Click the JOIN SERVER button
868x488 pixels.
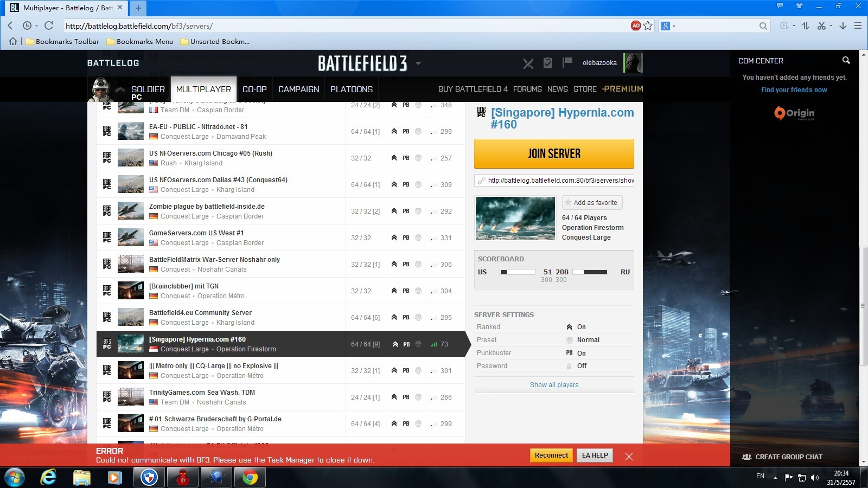(x=554, y=153)
